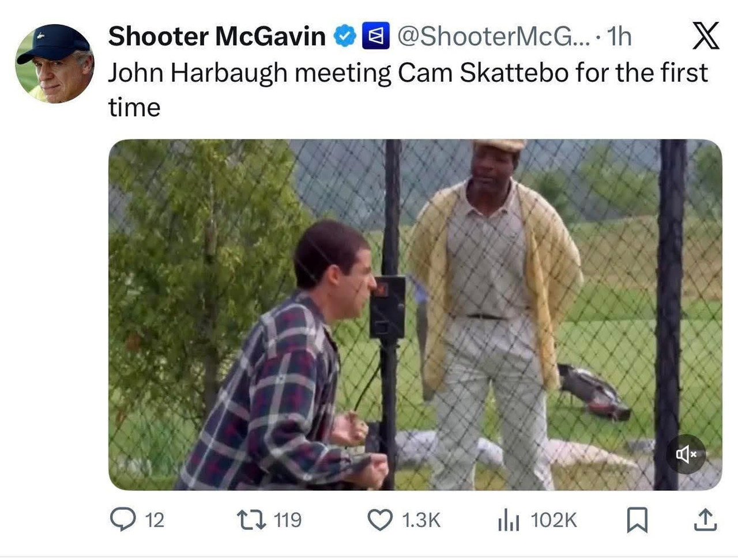Click the repost count 119
Screen dimensions: 738x560
tap(288, 520)
